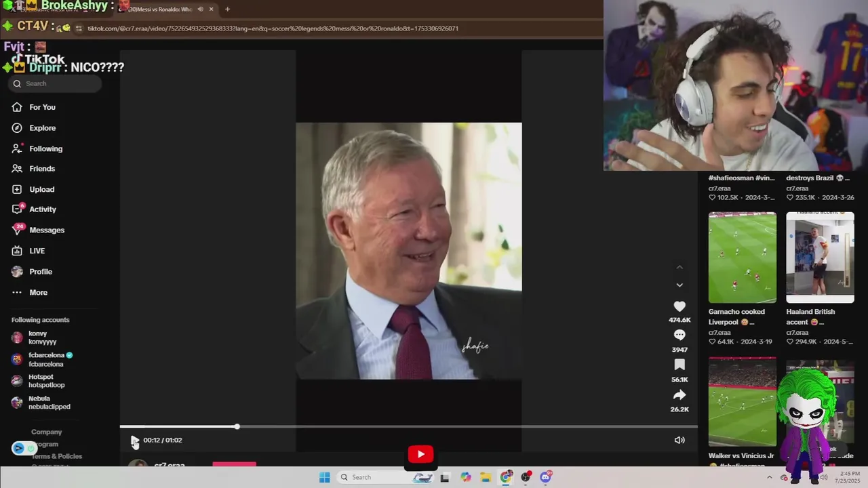The width and height of the screenshot is (868, 488).
Task: Open File Explorer from the taskbar
Action: (486, 477)
